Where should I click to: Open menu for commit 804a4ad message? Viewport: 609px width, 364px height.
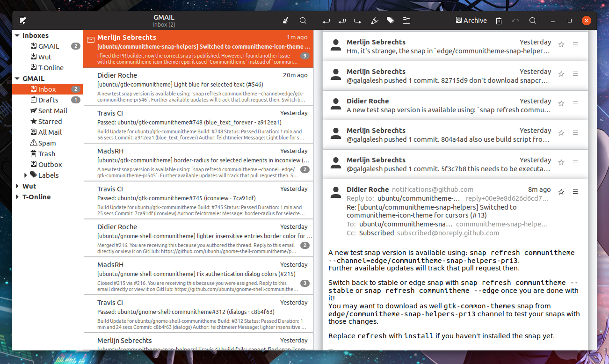pyautogui.click(x=575, y=133)
